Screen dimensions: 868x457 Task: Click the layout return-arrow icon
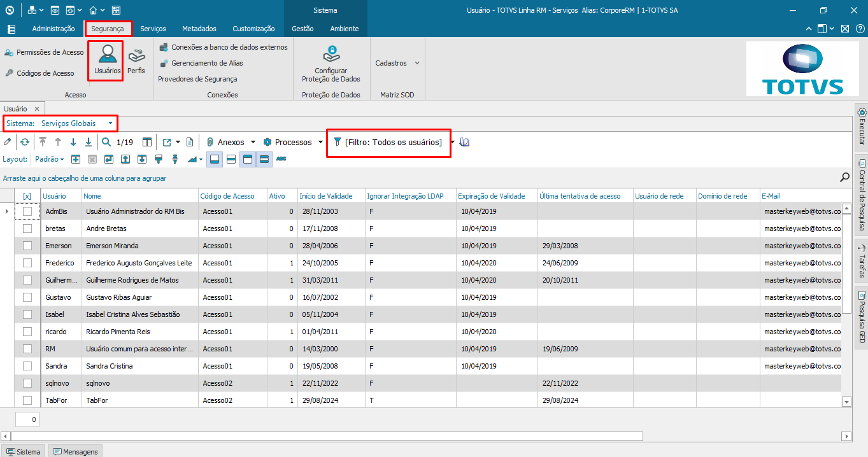tap(109, 159)
